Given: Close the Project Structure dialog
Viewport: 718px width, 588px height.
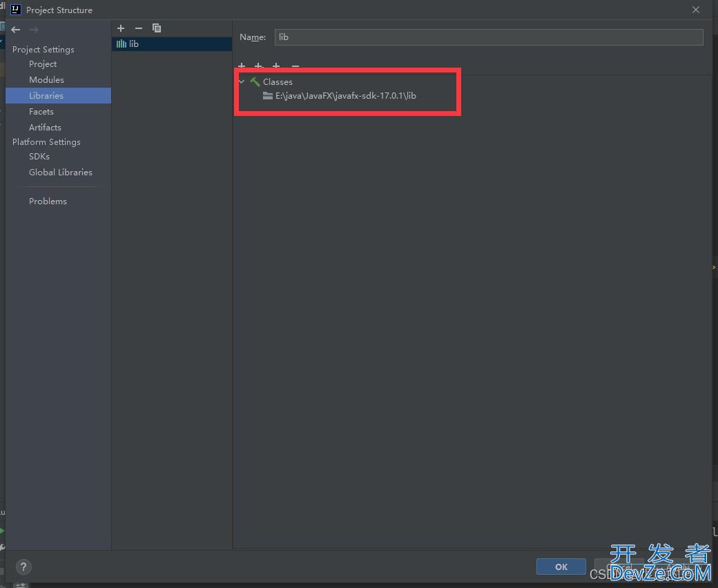Looking at the screenshot, I should [x=695, y=10].
